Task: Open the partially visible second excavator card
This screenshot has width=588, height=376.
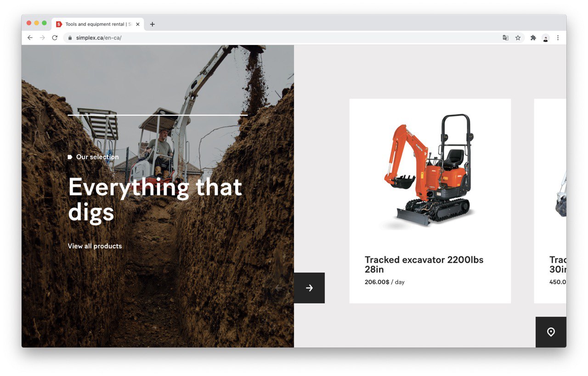Action: pos(550,201)
